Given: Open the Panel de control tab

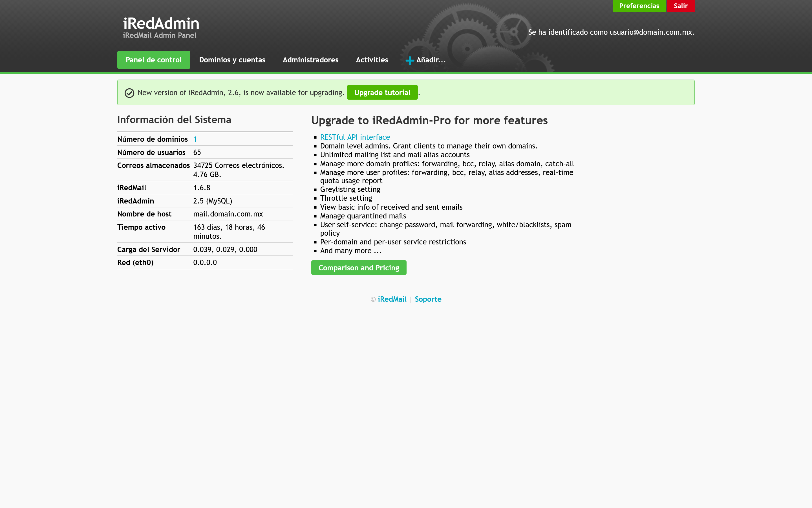Looking at the screenshot, I should click(x=154, y=60).
